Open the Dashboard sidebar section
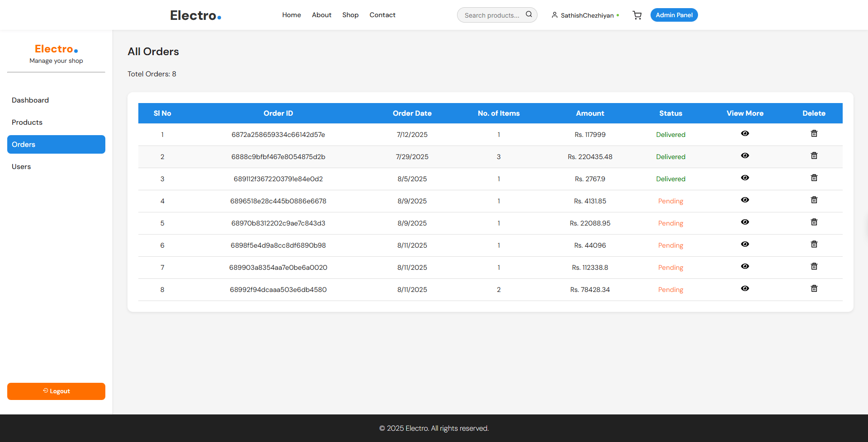 click(30, 100)
